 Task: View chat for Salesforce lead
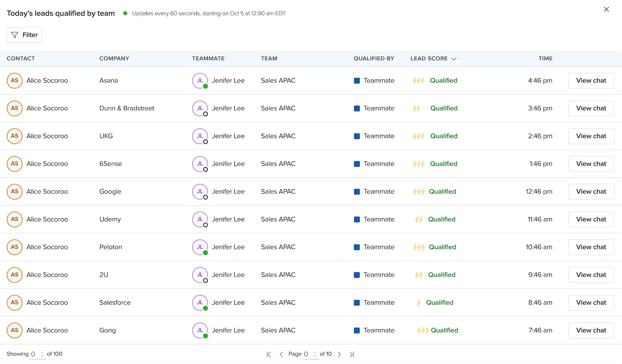coord(591,302)
